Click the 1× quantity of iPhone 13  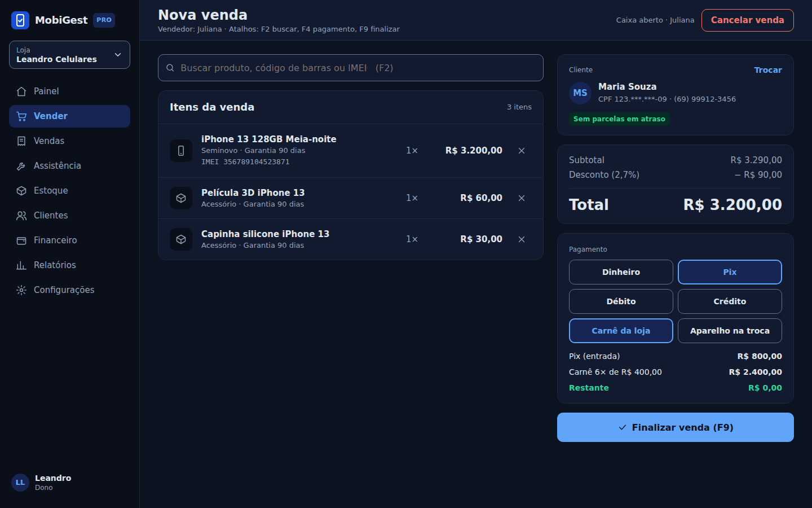412,151
